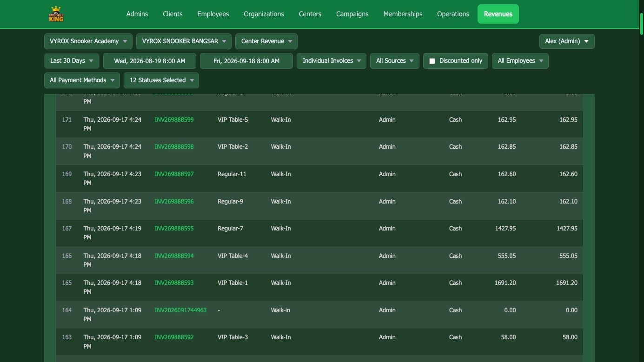Open the Admins menu
The image size is (644, 362).
click(x=137, y=14)
